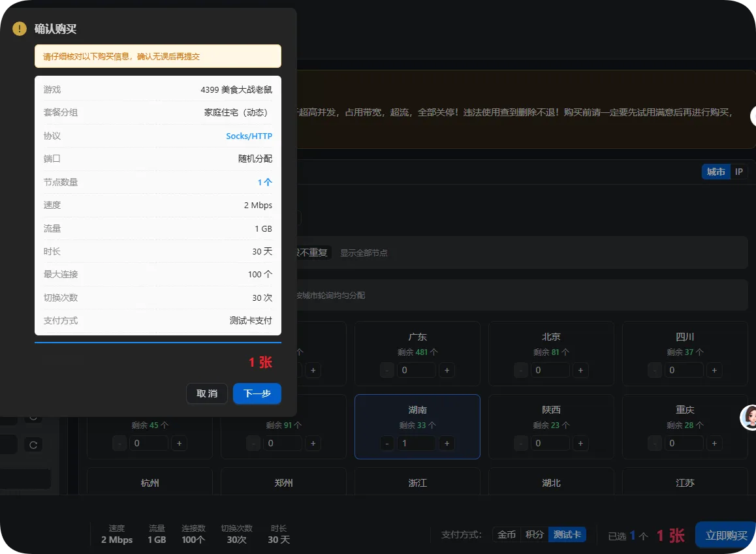Select the 江苏 region card
The height and width of the screenshot is (554, 756).
[x=685, y=482]
